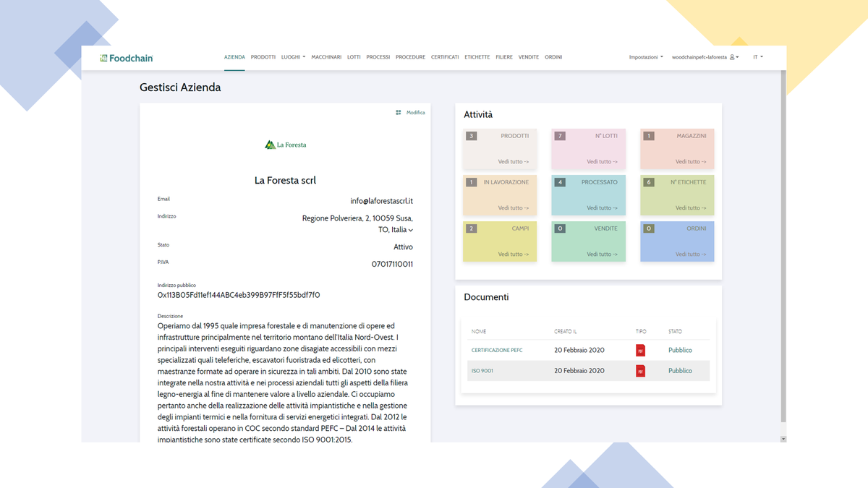The width and height of the screenshot is (868, 488).
Task: Click PDF icon for ISO 9001
Action: tap(640, 371)
